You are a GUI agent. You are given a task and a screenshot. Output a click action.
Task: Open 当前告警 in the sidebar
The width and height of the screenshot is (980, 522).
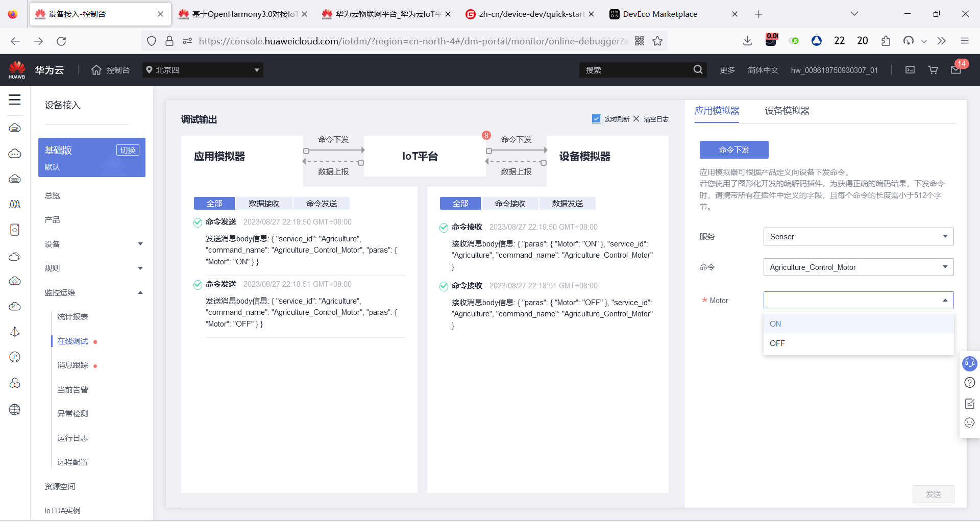pos(72,390)
